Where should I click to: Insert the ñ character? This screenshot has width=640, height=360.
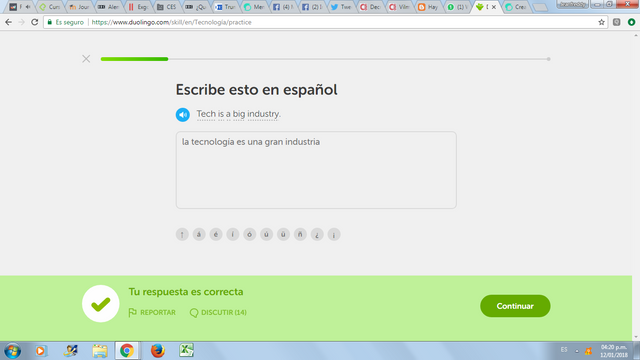(300, 234)
